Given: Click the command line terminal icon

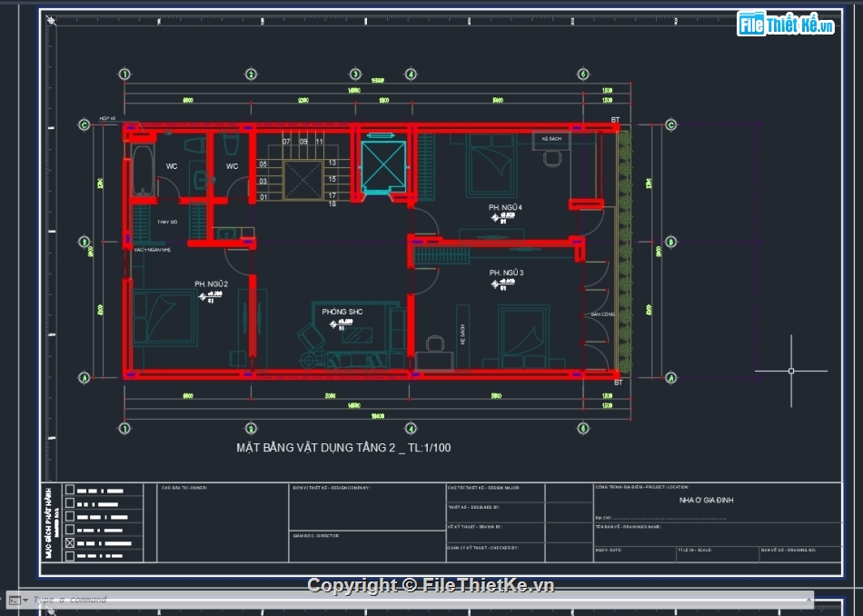Looking at the screenshot, I should [x=14, y=600].
